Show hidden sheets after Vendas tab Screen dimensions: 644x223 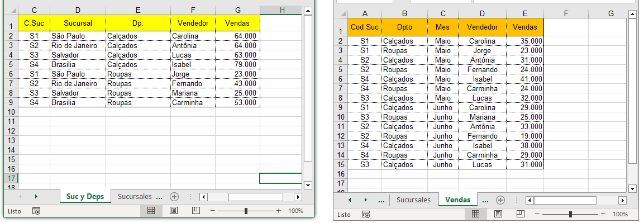(485, 201)
